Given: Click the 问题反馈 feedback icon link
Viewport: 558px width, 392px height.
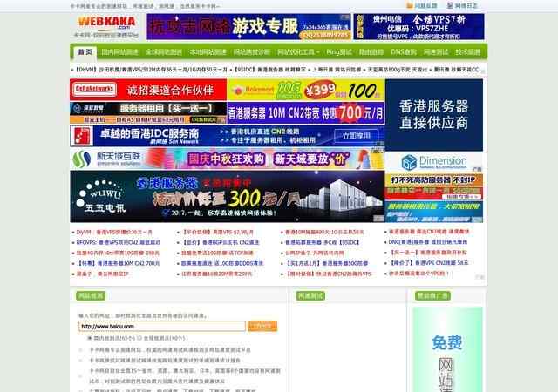Looking at the screenshot, I should click(x=425, y=5).
